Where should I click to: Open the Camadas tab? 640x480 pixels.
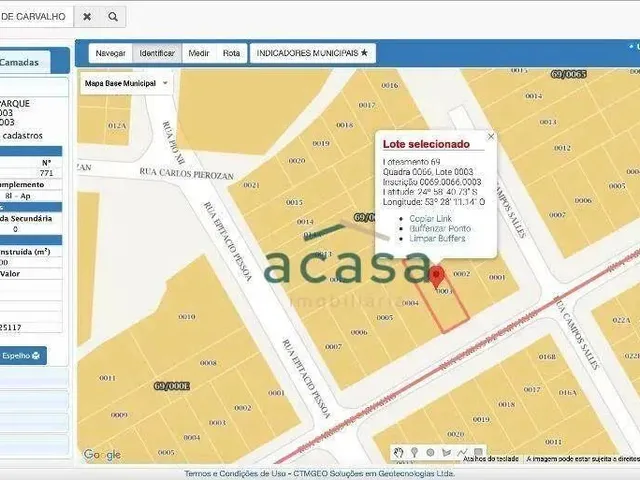[x=24, y=62]
